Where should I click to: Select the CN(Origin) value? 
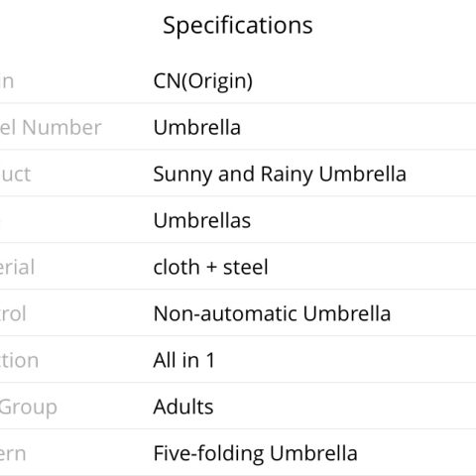(203, 81)
